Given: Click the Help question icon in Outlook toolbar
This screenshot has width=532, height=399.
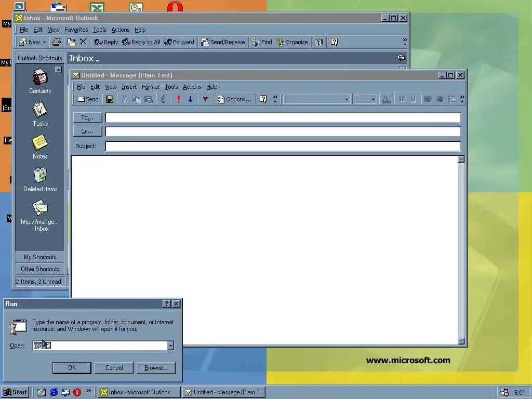Looking at the screenshot, I should click(334, 42).
